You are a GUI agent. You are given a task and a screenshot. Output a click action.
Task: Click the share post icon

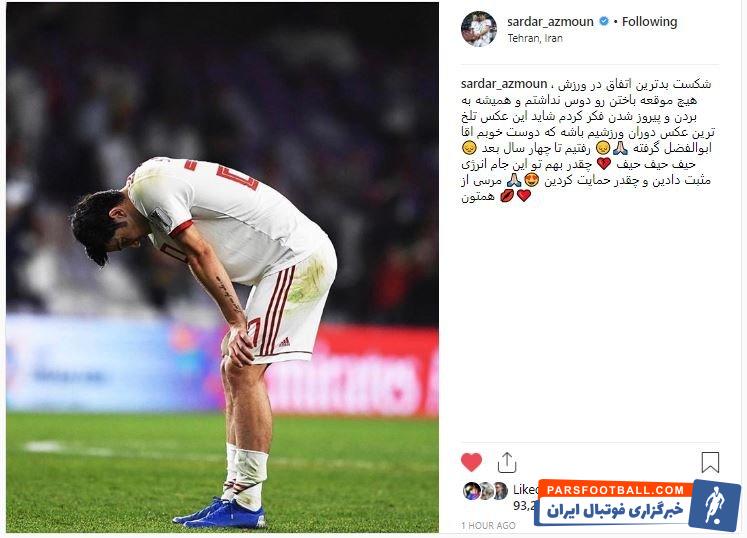click(x=506, y=462)
